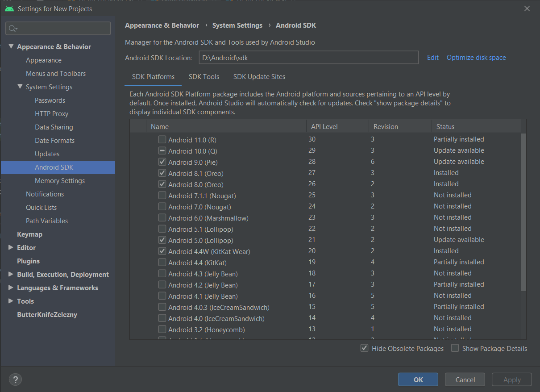Open Menus and Toolbars settings
Image resolution: width=540 pixels, height=392 pixels.
point(56,74)
